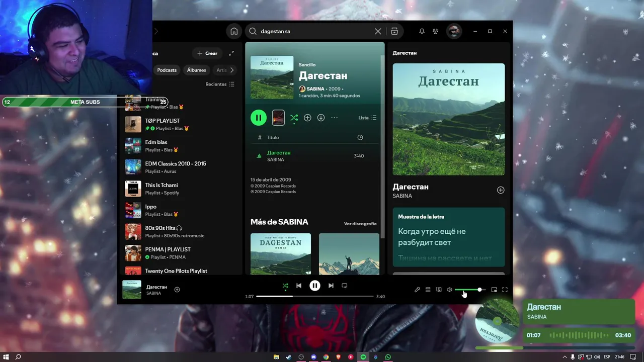Screen dimensions: 644x362
Task: Open the mountain hiker album card
Action: (349, 254)
